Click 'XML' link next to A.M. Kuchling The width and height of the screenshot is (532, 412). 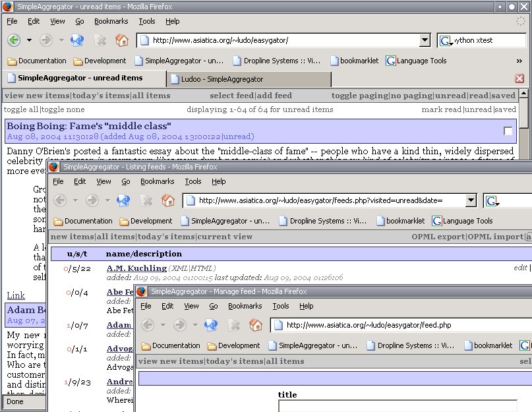[x=179, y=268]
